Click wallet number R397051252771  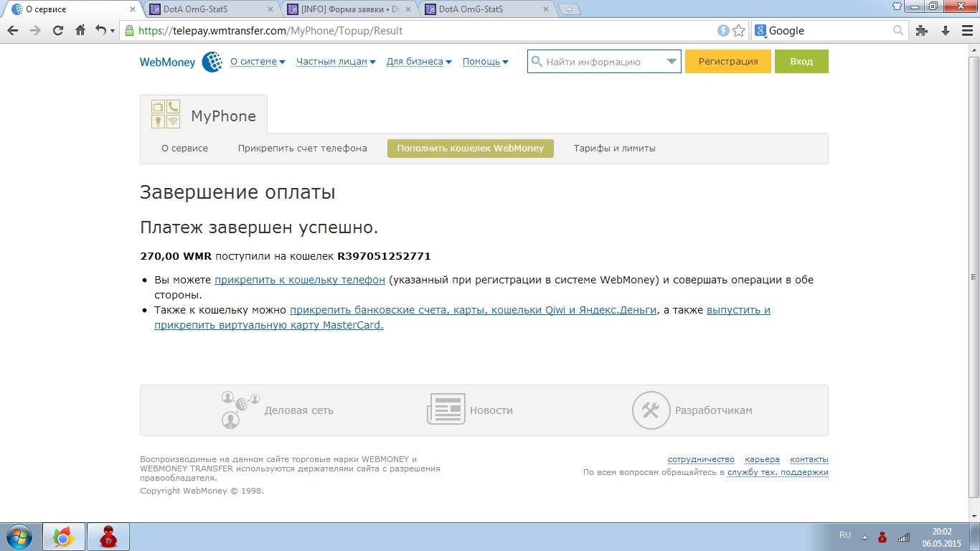tap(384, 256)
